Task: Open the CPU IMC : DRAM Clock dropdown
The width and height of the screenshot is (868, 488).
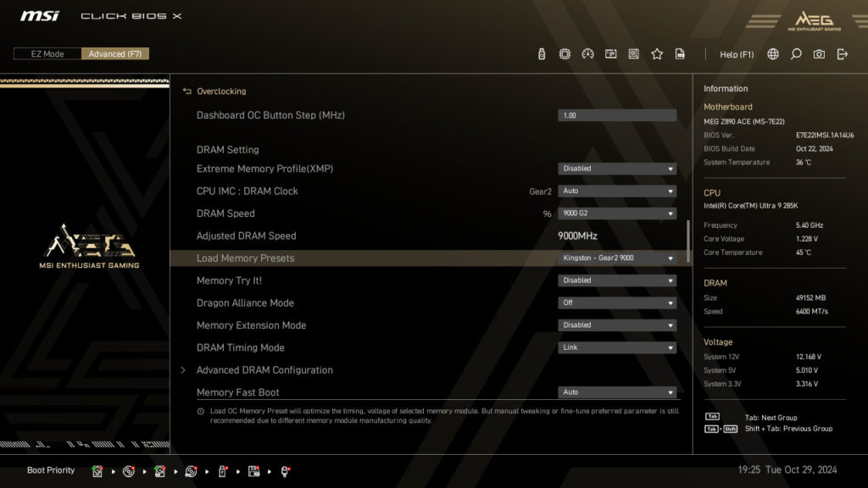Action: point(617,191)
